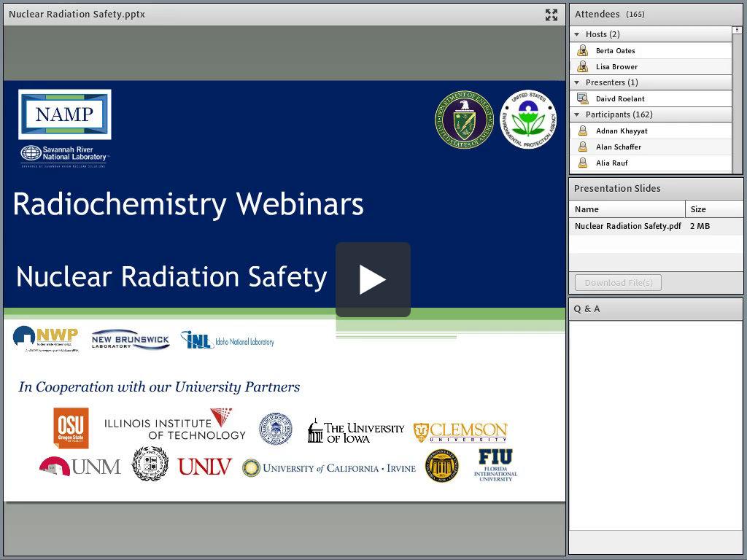
Task: Click the presenter icon beside Daivd Roelant
Action: [x=582, y=98]
